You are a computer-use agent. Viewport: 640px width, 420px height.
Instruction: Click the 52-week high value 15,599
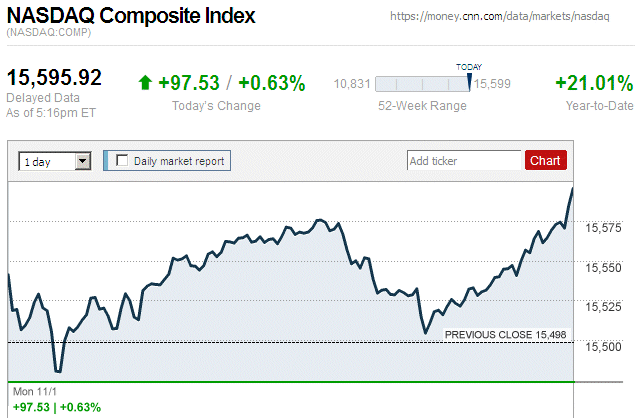tap(493, 84)
